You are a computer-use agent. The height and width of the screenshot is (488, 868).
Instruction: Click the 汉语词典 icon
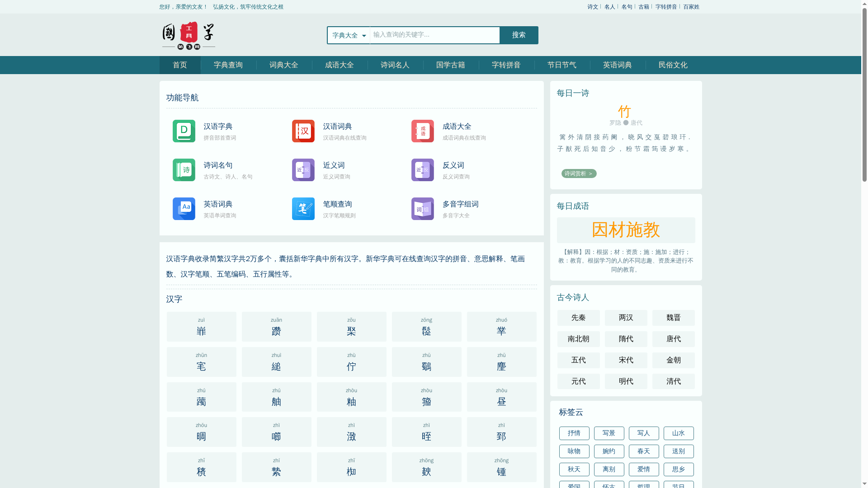click(x=303, y=131)
